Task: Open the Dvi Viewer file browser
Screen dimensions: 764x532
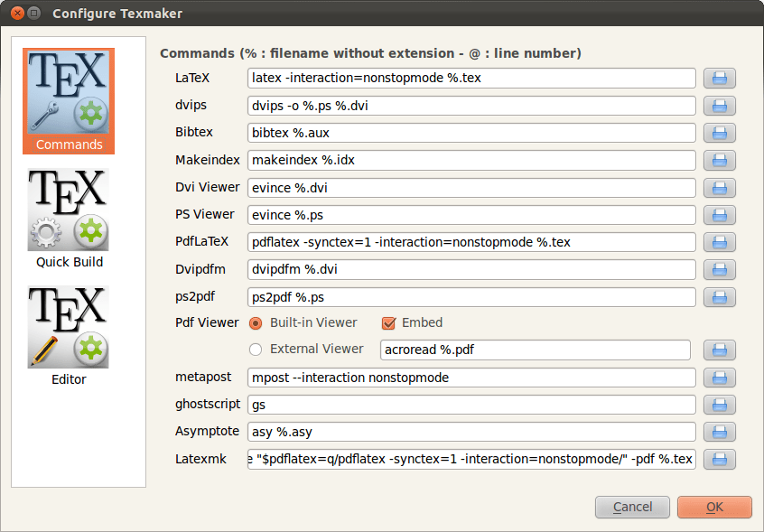Action: (x=720, y=188)
